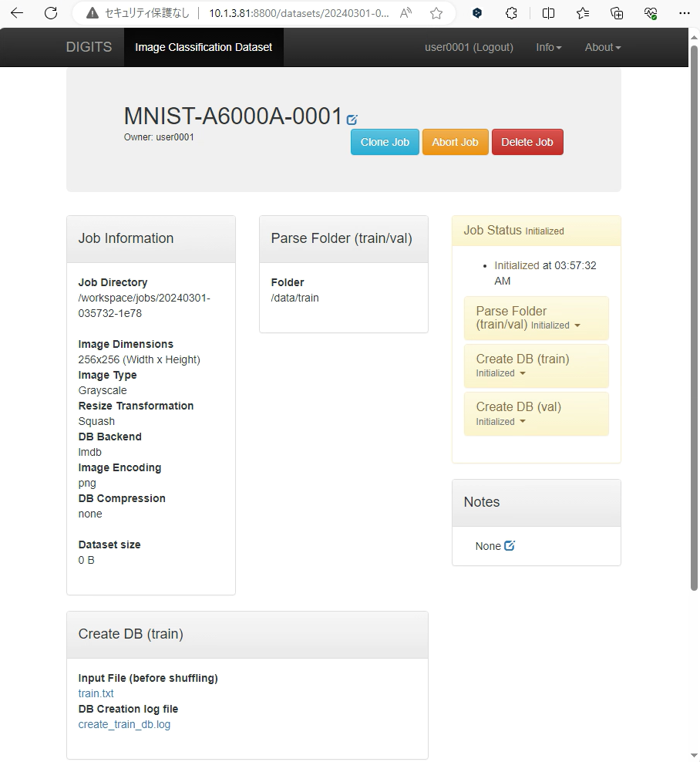Add this page to favorites with the star
The height and width of the screenshot is (762, 700).
point(436,13)
